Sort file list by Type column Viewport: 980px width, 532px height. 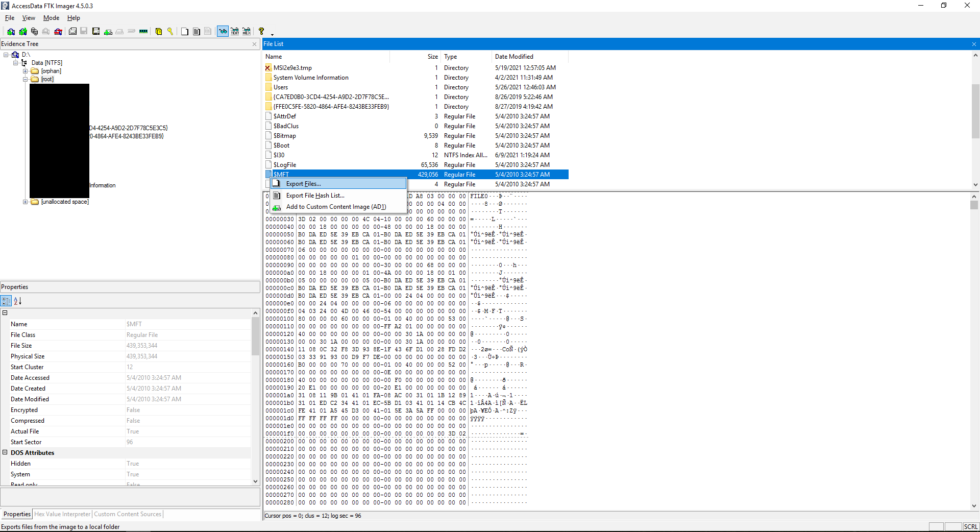(x=467, y=57)
